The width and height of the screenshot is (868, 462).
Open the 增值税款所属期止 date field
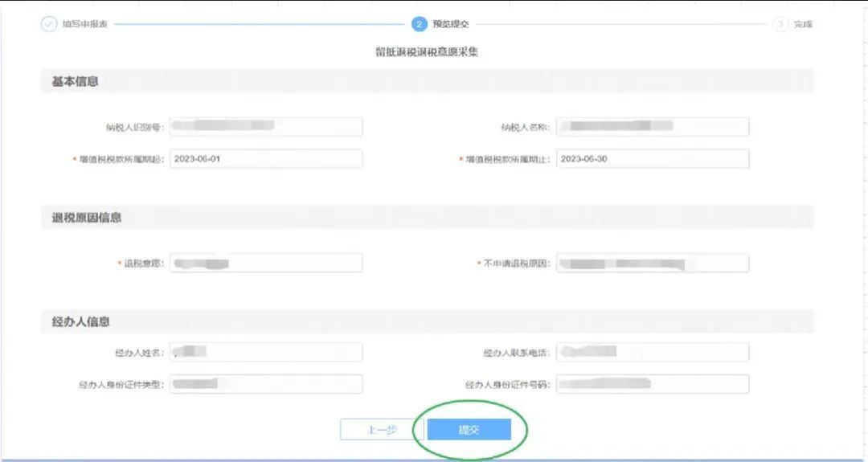tap(652, 159)
